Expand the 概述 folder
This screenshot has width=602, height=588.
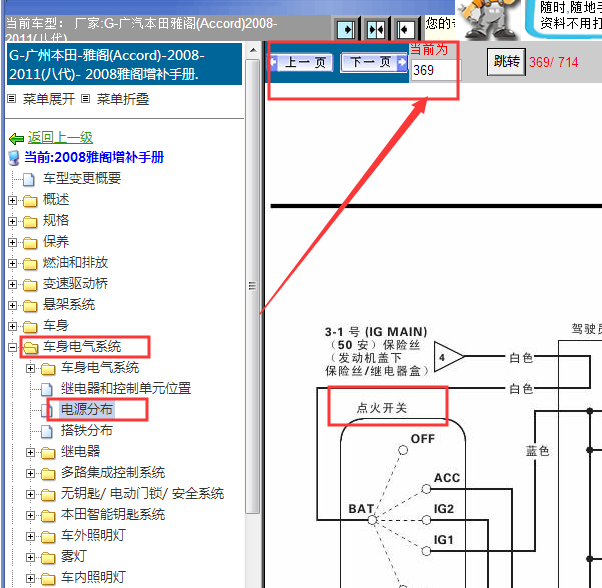point(12,200)
